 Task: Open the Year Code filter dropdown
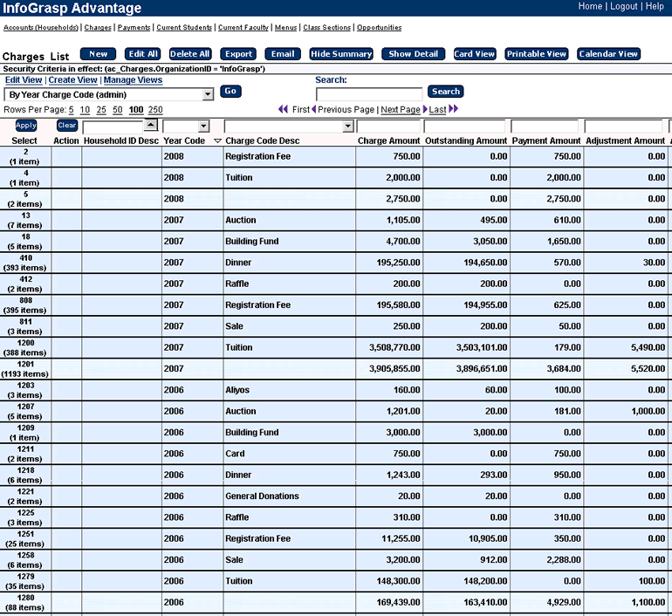pyautogui.click(x=203, y=127)
